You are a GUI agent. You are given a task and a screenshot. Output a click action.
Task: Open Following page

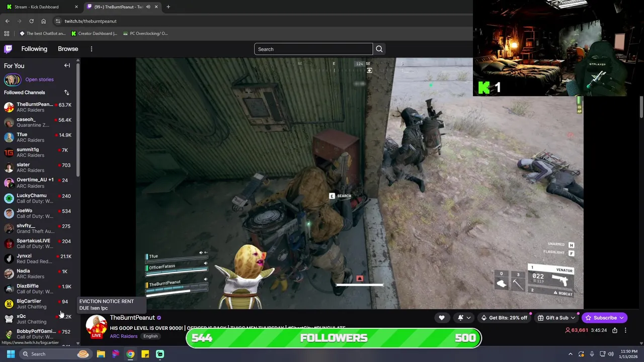[x=34, y=49]
